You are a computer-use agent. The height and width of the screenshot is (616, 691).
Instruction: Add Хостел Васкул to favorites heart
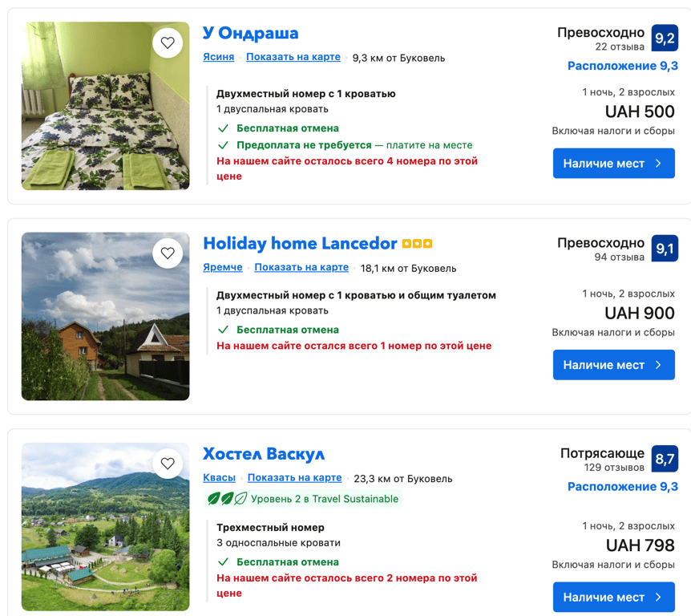[x=168, y=464]
